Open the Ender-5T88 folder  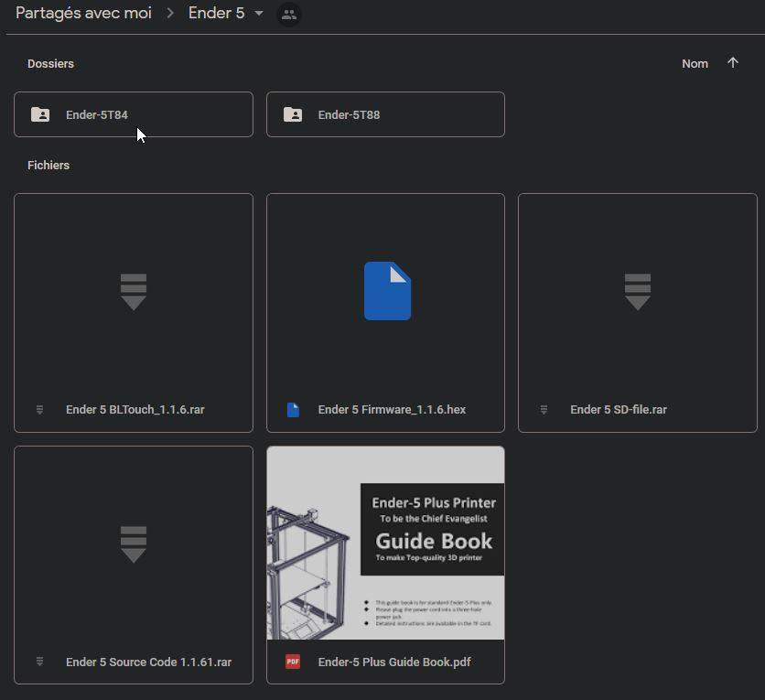coord(385,114)
